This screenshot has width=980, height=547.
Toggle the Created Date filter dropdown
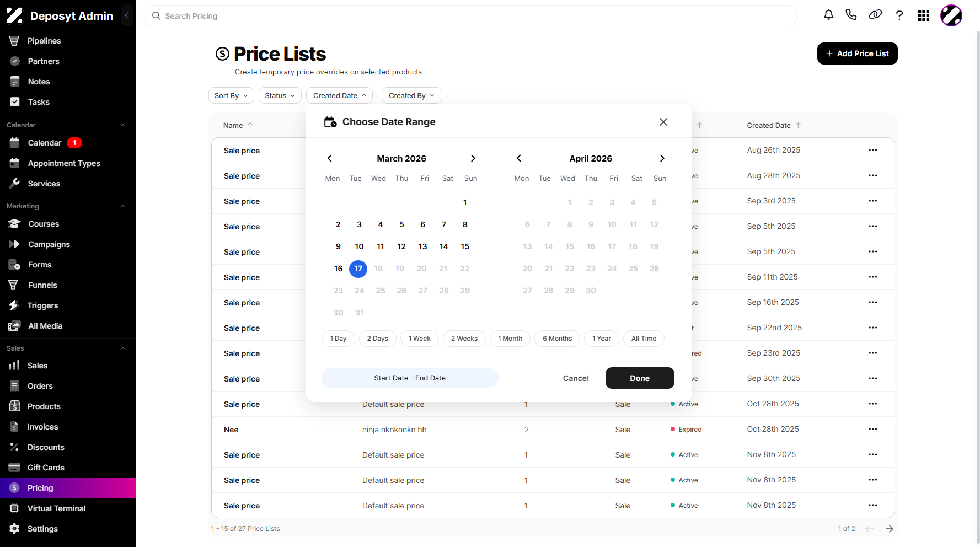pos(339,95)
